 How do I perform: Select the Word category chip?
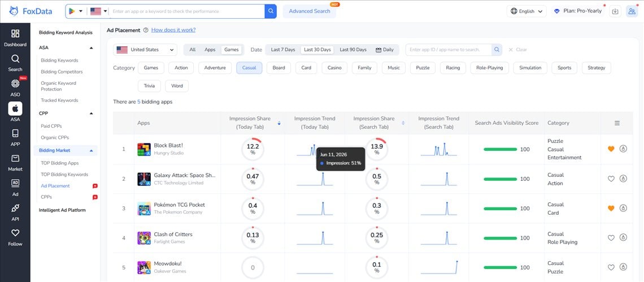(177, 86)
